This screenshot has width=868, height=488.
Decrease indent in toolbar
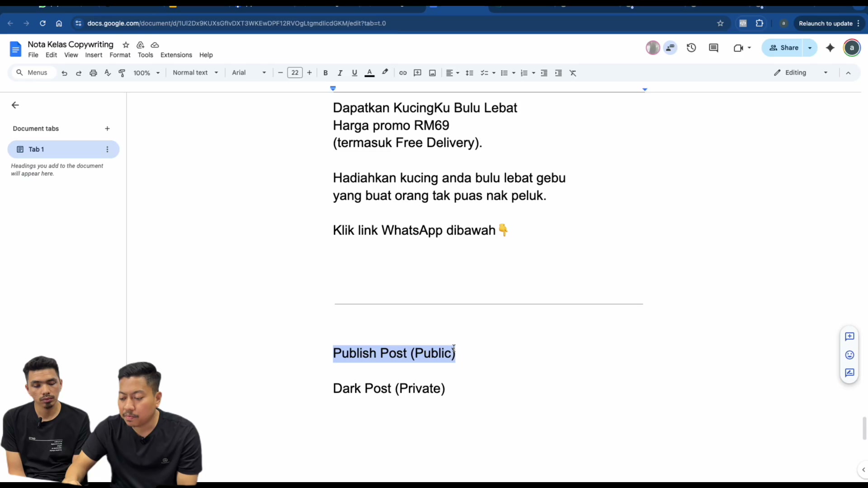point(544,73)
